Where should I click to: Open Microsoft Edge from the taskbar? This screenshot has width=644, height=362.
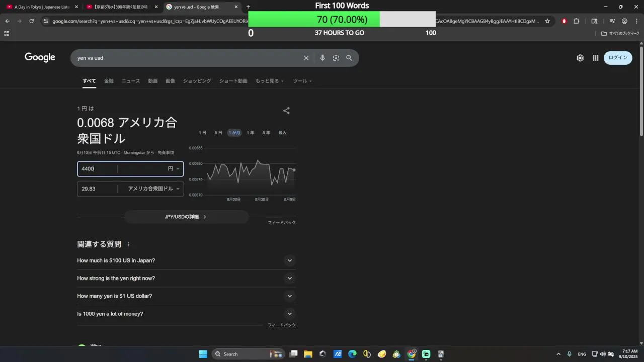pos(352,354)
